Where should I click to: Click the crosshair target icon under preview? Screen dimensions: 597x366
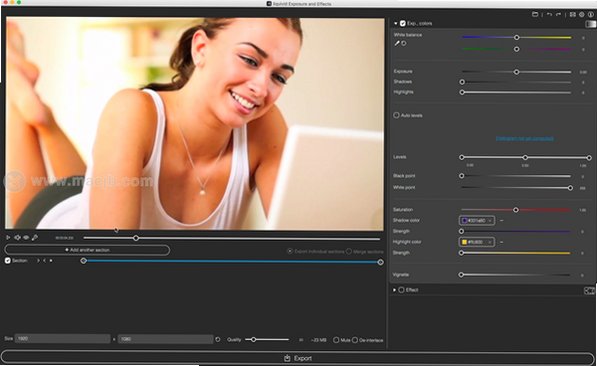pos(17,238)
